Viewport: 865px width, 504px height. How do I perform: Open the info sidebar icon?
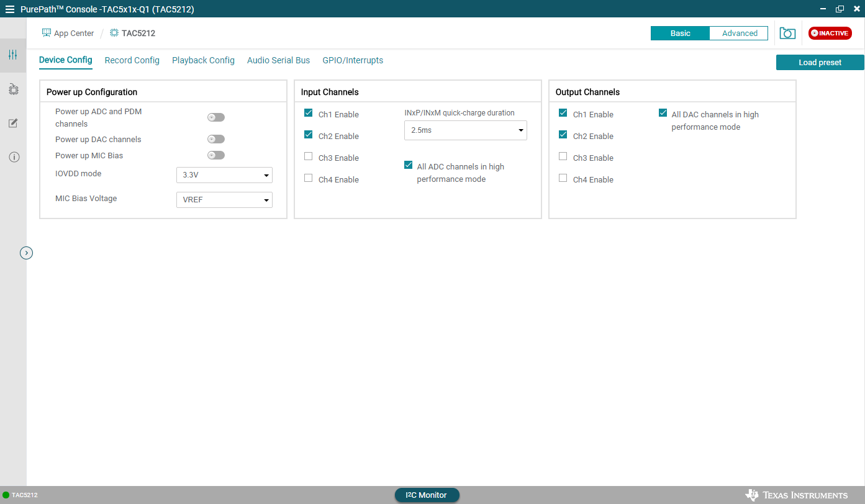(x=13, y=157)
